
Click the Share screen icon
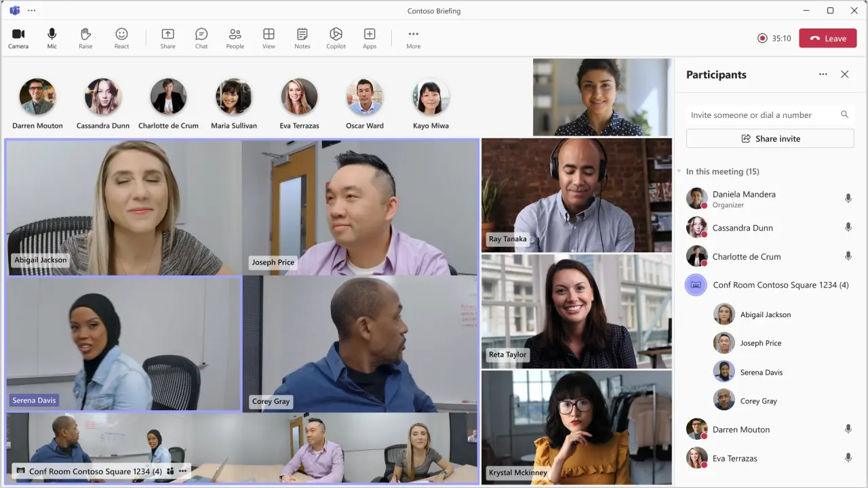click(x=167, y=38)
